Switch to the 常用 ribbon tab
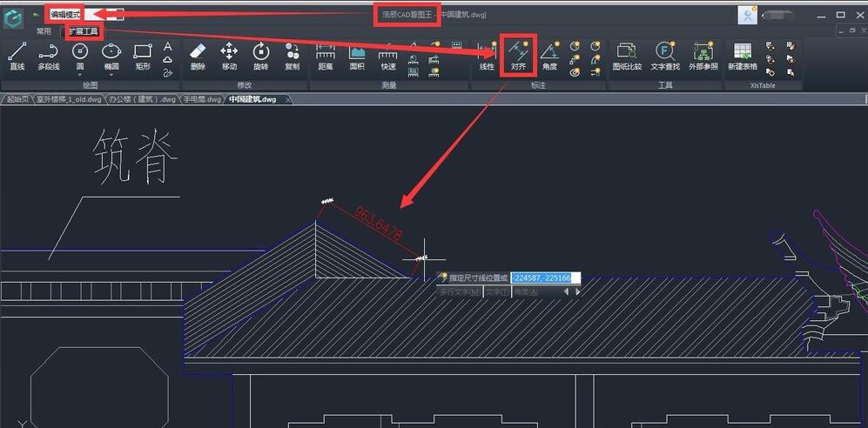Image resolution: width=868 pixels, height=428 pixels. 44,30
